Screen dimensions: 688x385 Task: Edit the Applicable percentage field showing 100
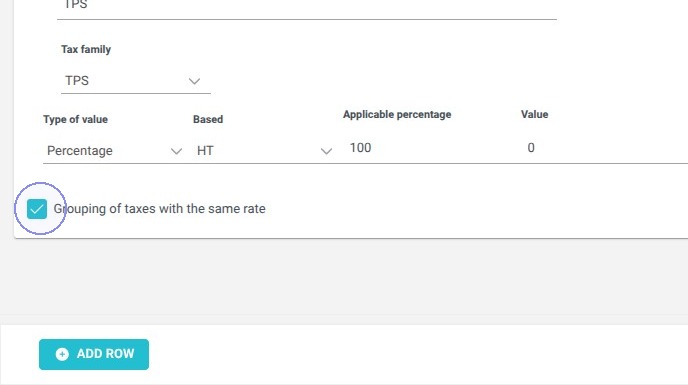coord(428,148)
